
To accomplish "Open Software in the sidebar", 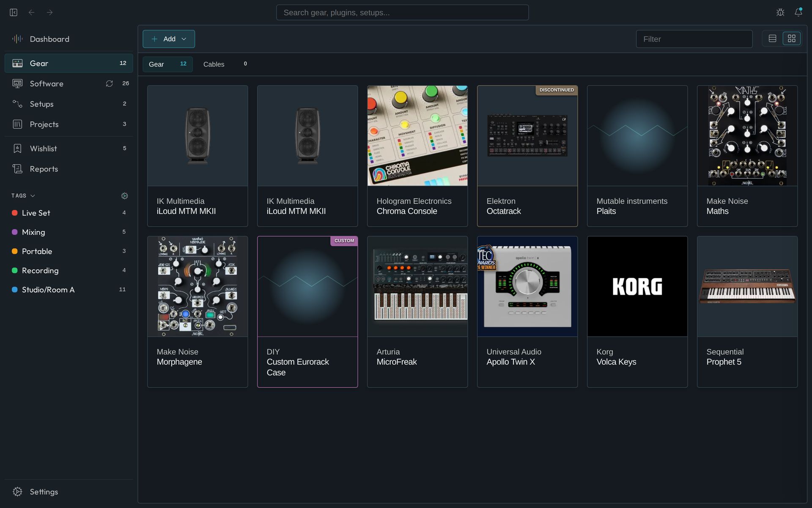I will point(69,83).
